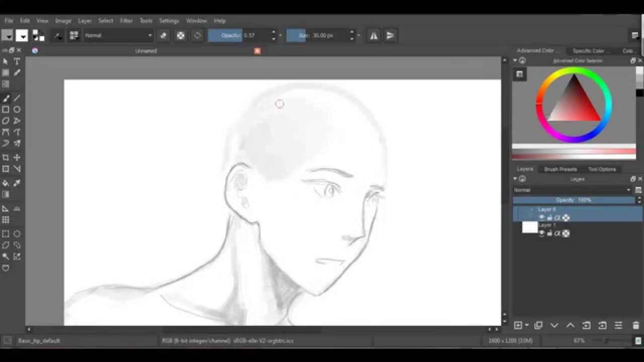Hide Layer 1 with its eye toggle

(541, 233)
